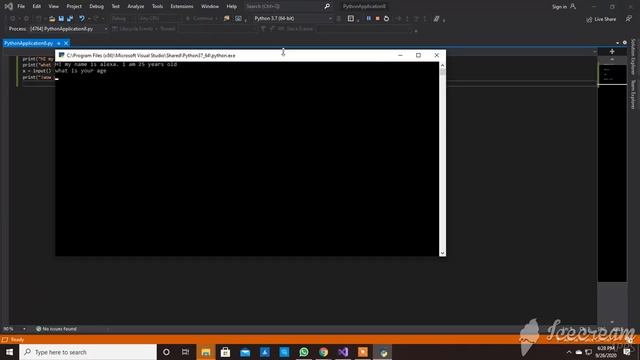Image resolution: width=640 pixels, height=360 pixels.
Task: Click the Pause (Break All) debug icon
Action: coord(369,18)
